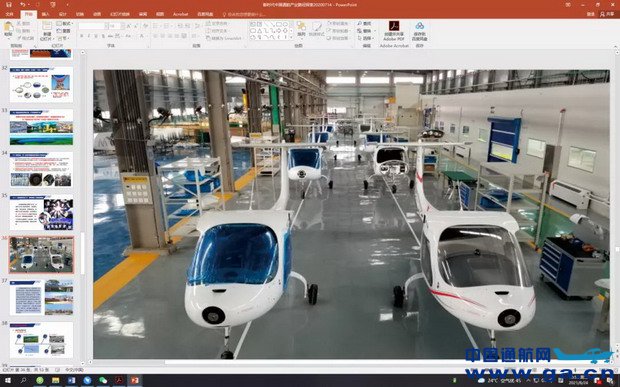
Task: Open WeChat from the Windows taskbar
Action: 103,380
